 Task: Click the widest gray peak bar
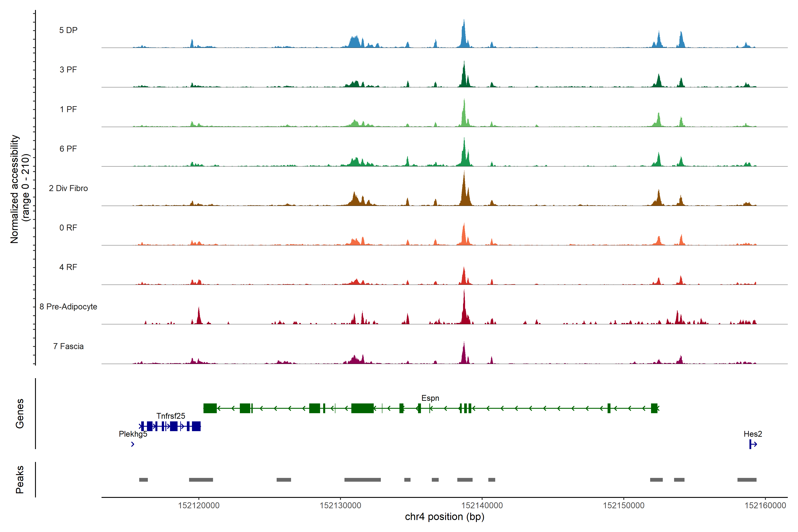362,480
